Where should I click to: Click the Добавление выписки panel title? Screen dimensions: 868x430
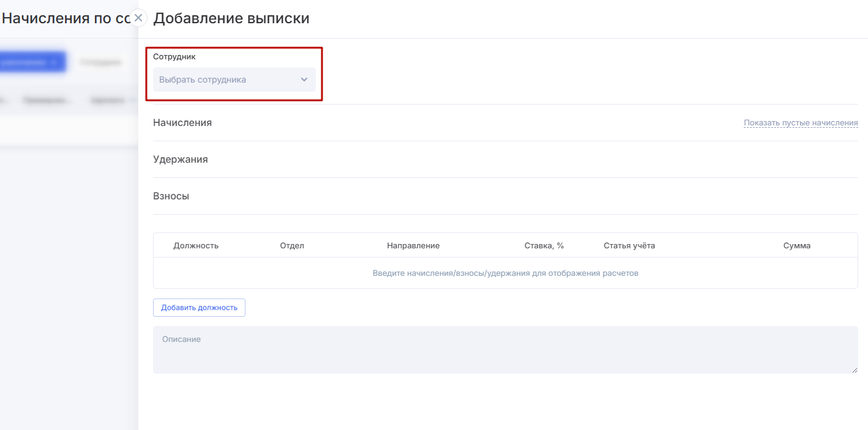coord(231,18)
